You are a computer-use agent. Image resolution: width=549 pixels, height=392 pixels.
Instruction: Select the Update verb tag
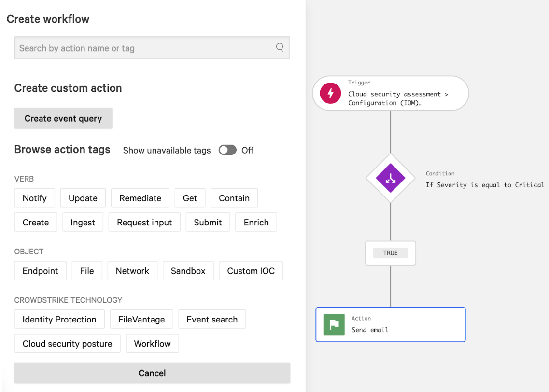(83, 198)
